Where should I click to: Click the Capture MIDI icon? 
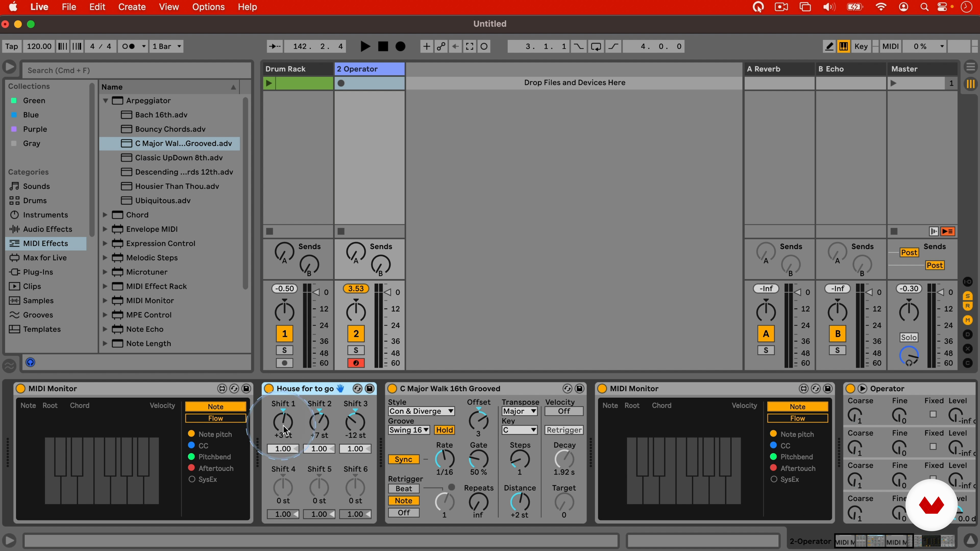click(x=470, y=46)
